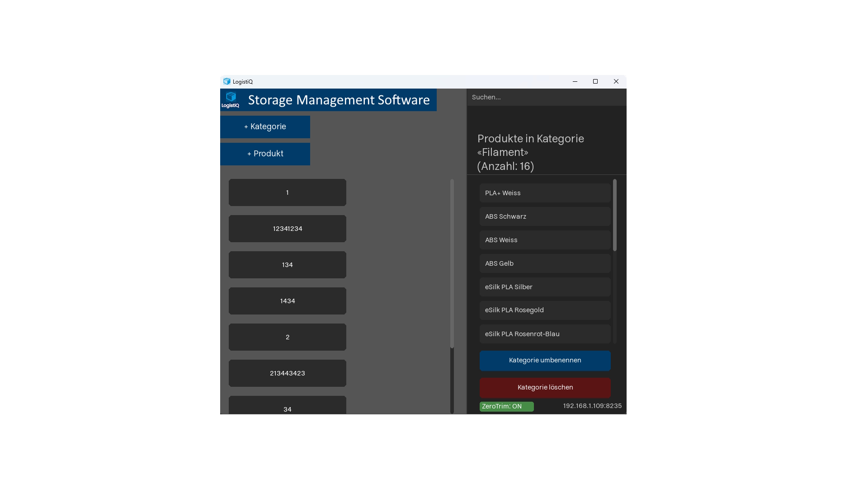Select the product PLA+ Weiss
This screenshot has height=488, width=868.
click(545, 193)
